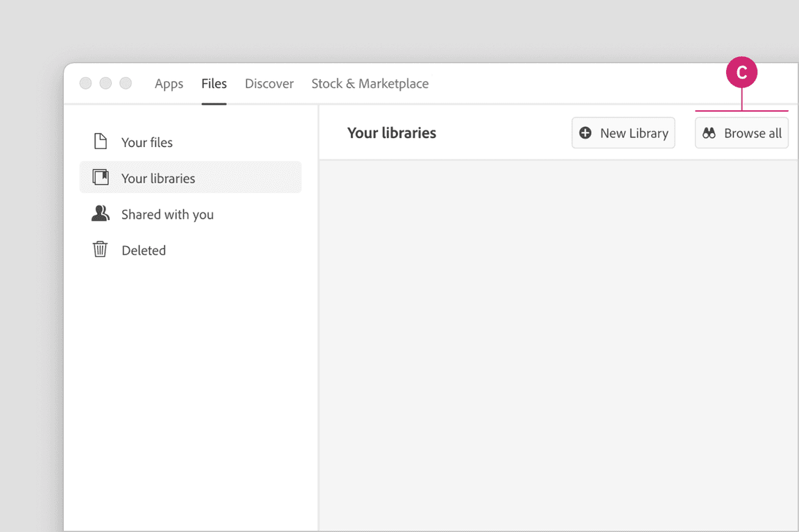Image resolution: width=799 pixels, height=532 pixels.
Task: Click the Your files document icon
Action: (101, 141)
